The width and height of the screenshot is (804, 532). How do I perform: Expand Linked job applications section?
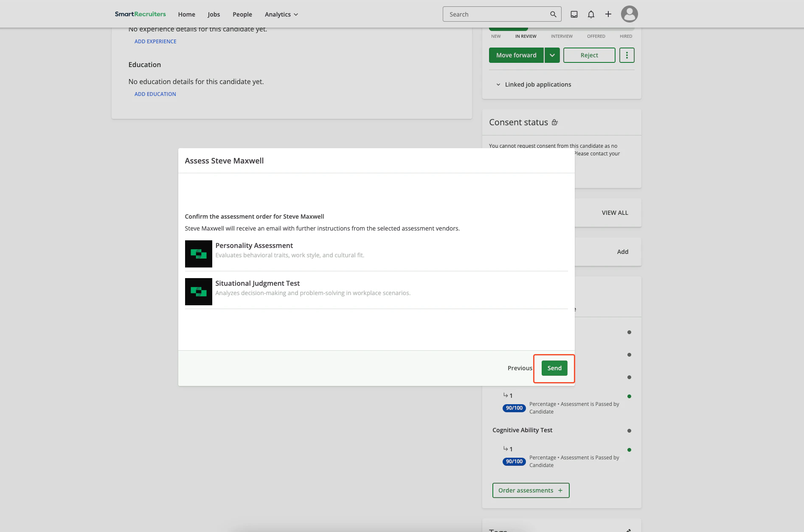coord(534,84)
